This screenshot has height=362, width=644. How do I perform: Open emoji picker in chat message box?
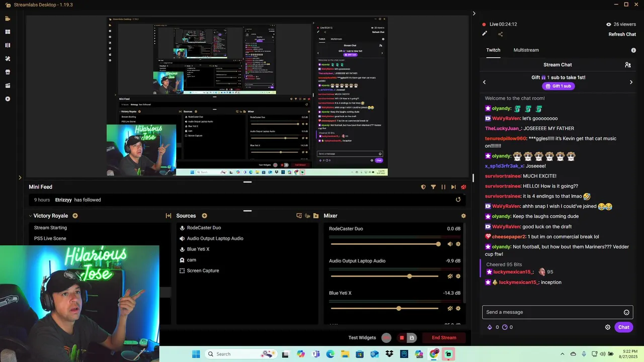(x=626, y=312)
